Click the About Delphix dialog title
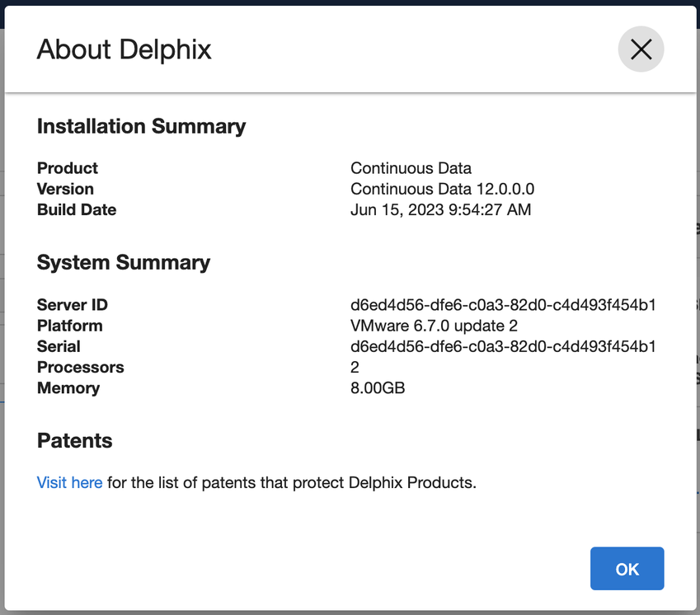The height and width of the screenshot is (615, 700). coord(124,49)
